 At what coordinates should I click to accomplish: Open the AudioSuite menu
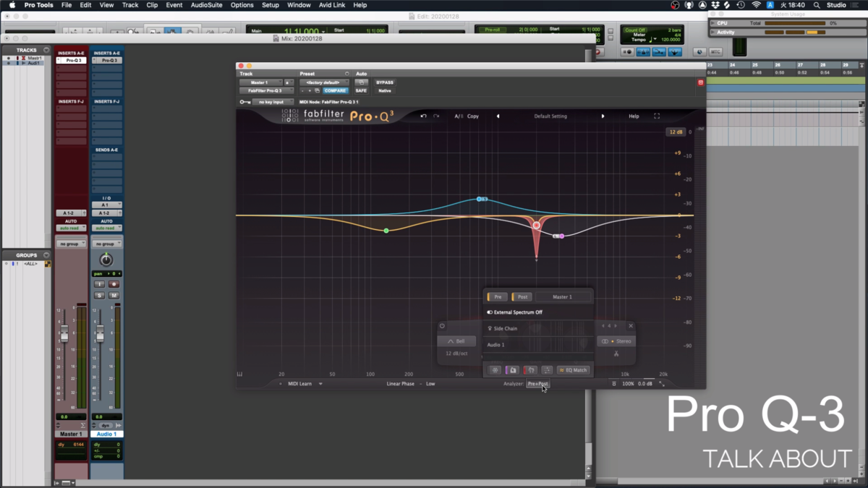click(206, 5)
